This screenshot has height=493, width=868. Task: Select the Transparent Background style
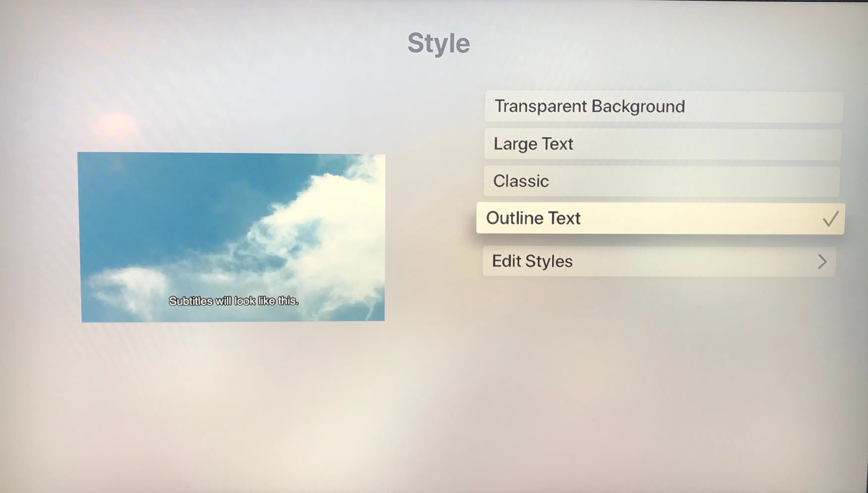[x=664, y=106]
